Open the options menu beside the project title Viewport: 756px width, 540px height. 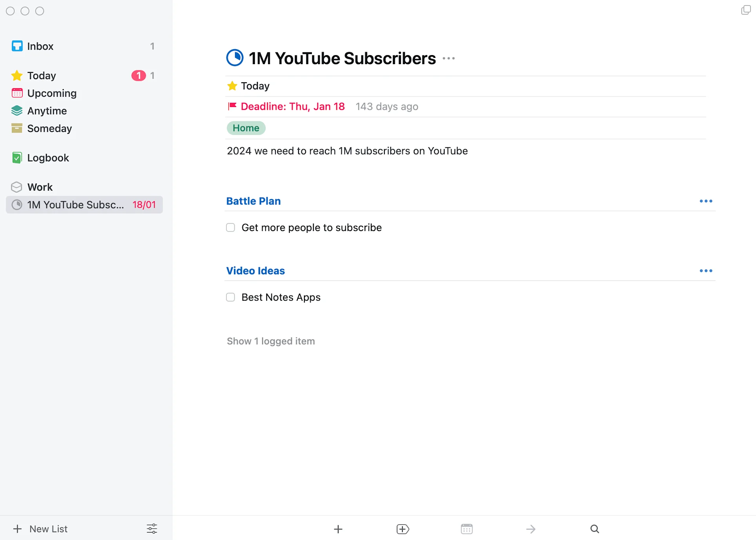point(448,58)
